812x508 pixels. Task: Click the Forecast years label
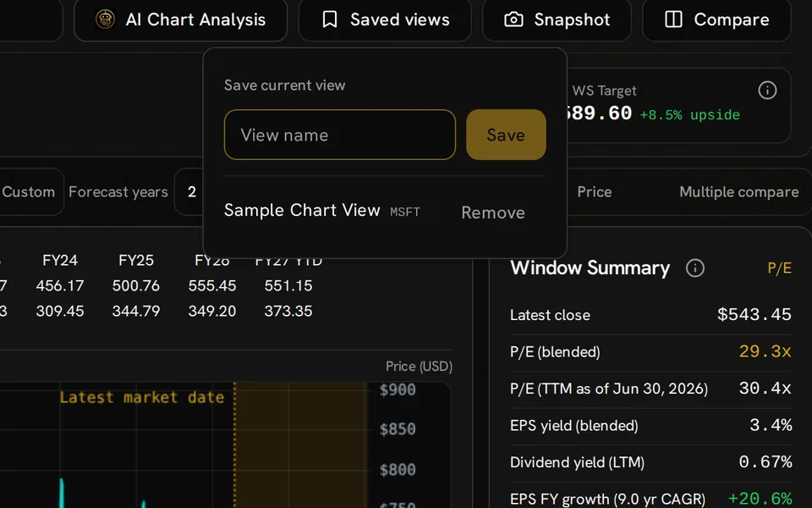(118, 192)
